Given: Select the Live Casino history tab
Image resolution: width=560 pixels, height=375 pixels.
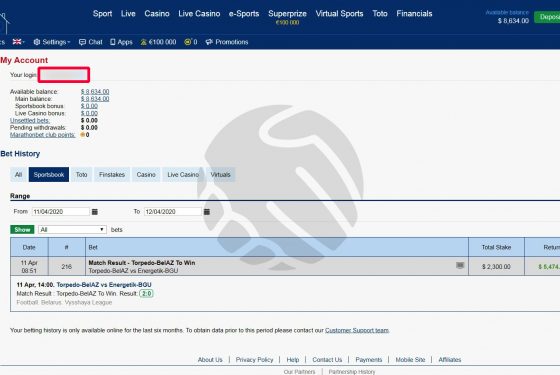Looking at the screenshot, I should pos(183,175).
